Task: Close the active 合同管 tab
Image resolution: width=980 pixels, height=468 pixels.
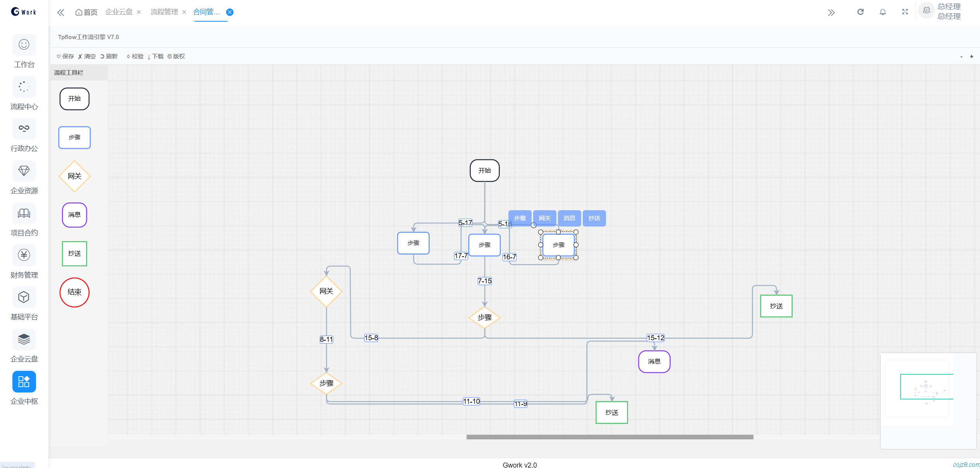Action: click(x=230, y=12)
